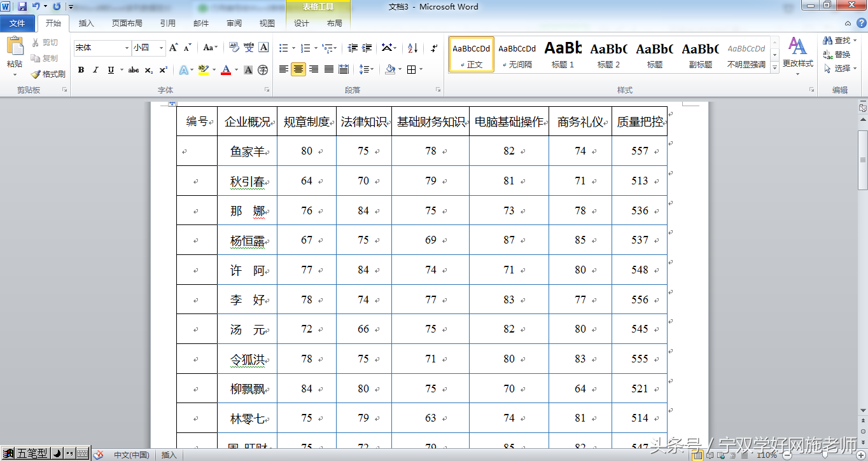Clear formatting with the eraser icon
The width and height of the screenshot is (868, 461).
click(x=234, y=48)
